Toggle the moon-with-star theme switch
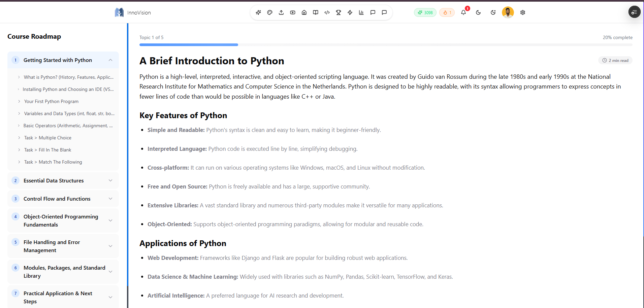Screen dimensions: 644x308 (493, 12)
